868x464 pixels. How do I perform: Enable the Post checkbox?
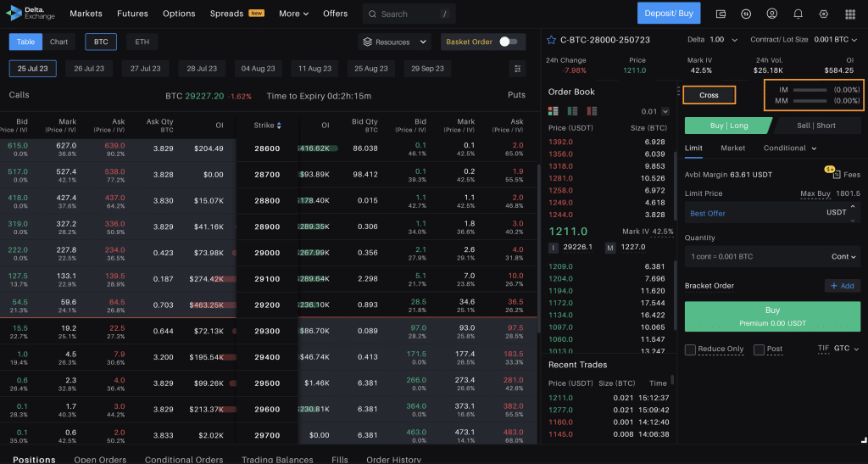tap(759, 349)
